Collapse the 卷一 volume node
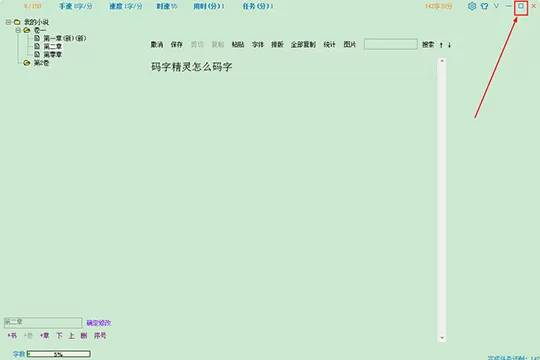 tap(18, 30)
